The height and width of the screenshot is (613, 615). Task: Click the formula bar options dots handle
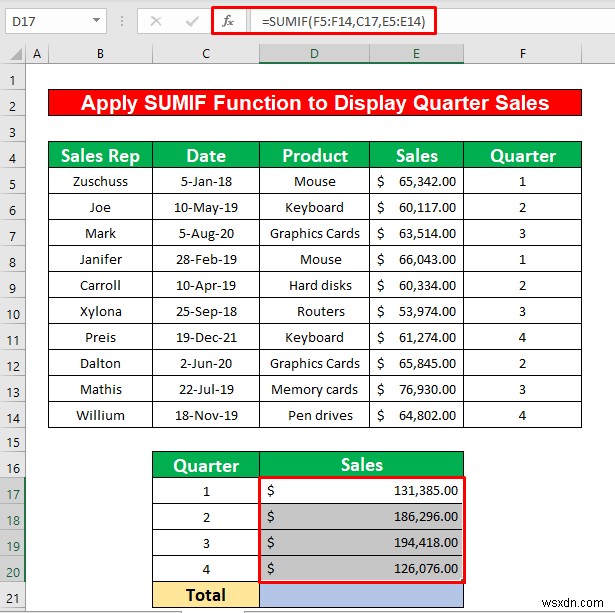[x=122, y=21]
